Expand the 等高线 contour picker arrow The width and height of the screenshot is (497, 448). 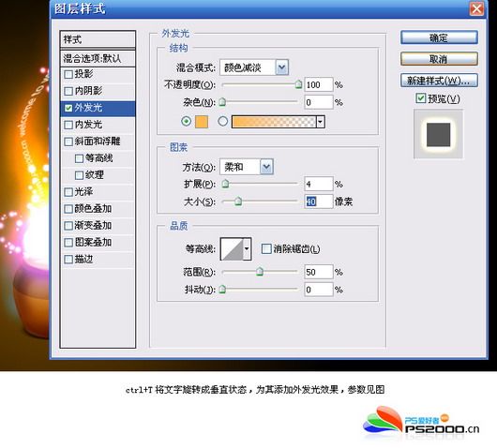[x=248, y=249]
